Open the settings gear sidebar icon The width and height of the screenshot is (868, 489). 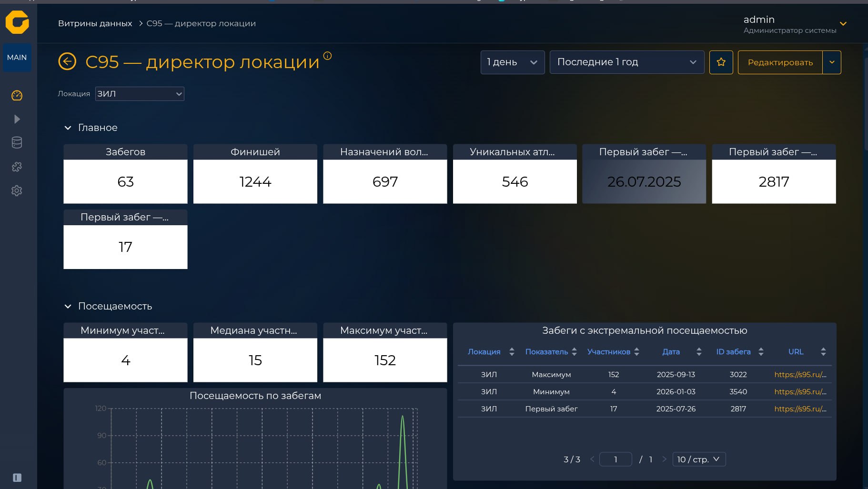pyautogui.click(x=17, y=190)
